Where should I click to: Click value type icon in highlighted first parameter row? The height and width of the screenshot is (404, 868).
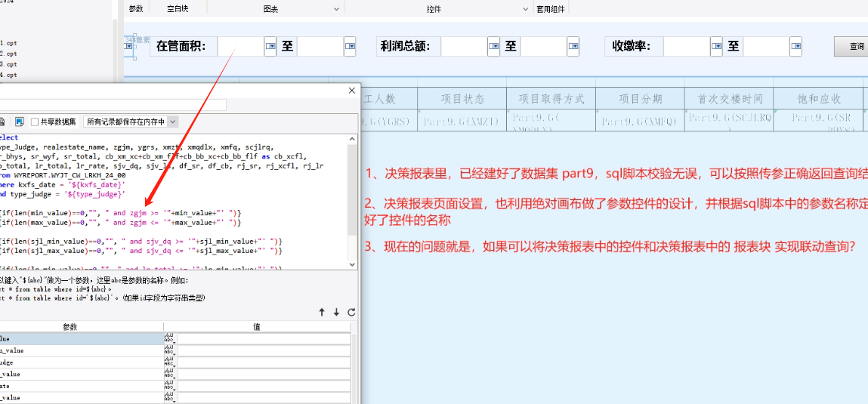[x=169, y=339]
